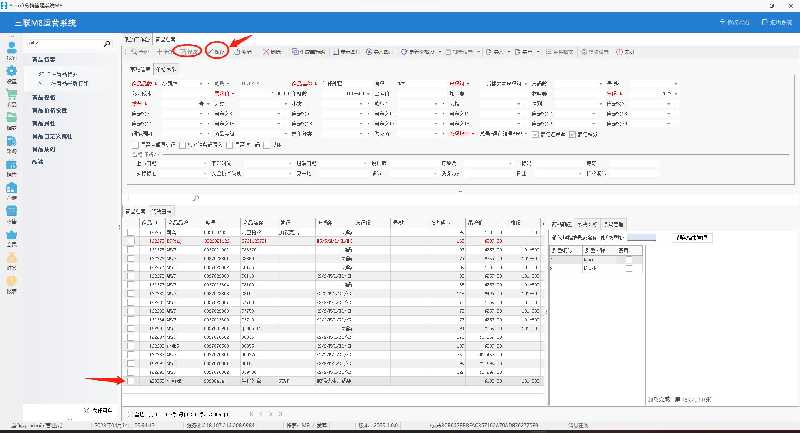800x433 pixels.
Task: Open the gear settings icon in sidebar
Action: click(12, 71)
